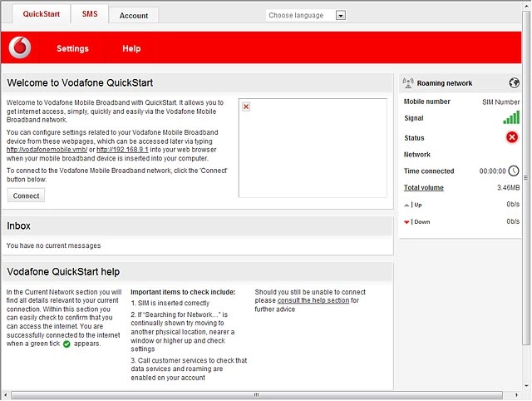Open the Help menu in red bar
Screen dimensions: 532x401
(131, 48)
